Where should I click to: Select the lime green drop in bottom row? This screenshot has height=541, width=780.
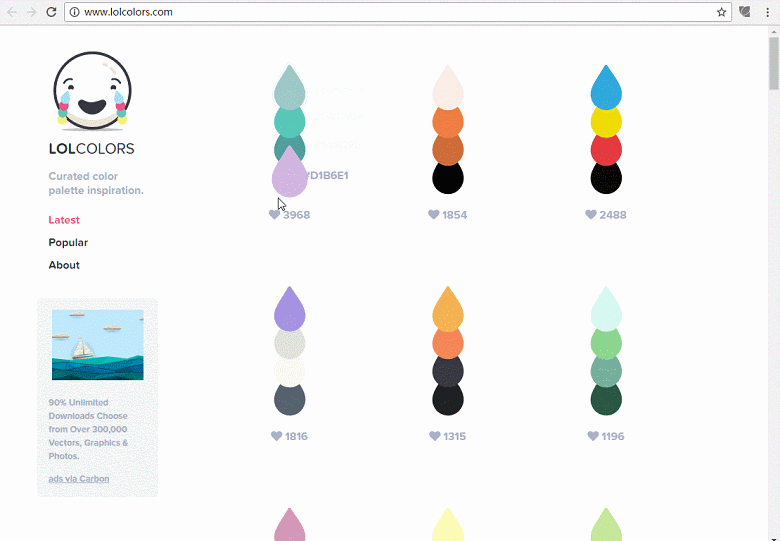[x=606, y=526]
